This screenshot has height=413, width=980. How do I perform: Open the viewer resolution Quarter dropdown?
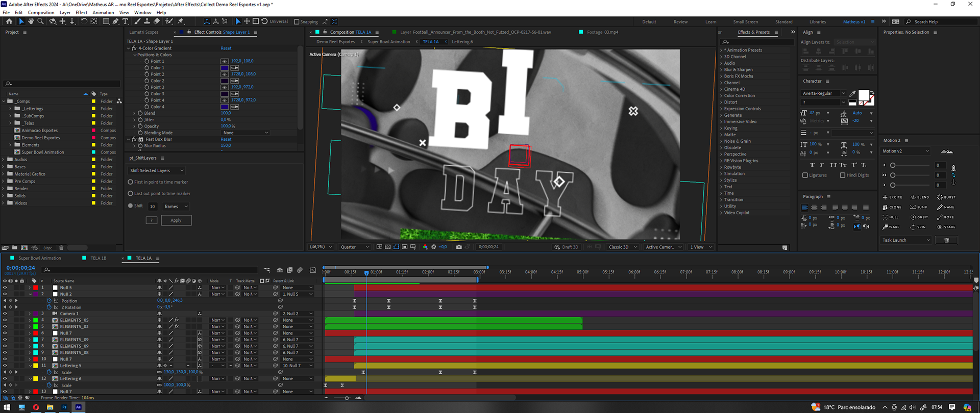point(355,247)
